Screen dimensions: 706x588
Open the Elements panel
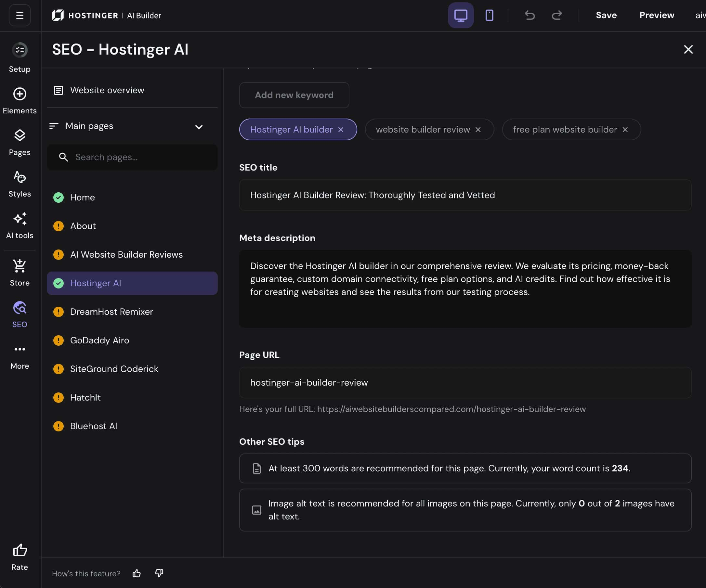point(20,101)
